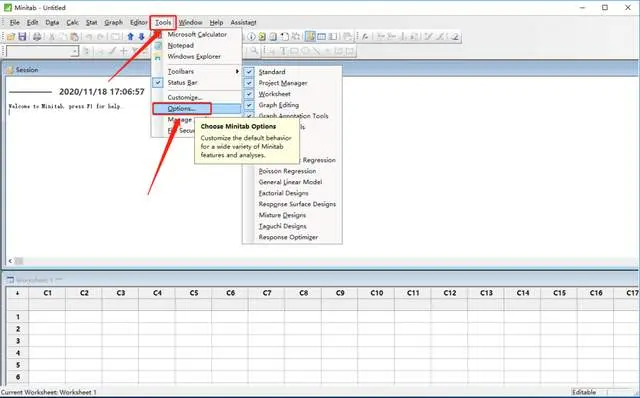Toggle the Status Bar checkmark option

pyautogui.click(x=182, y=82)
